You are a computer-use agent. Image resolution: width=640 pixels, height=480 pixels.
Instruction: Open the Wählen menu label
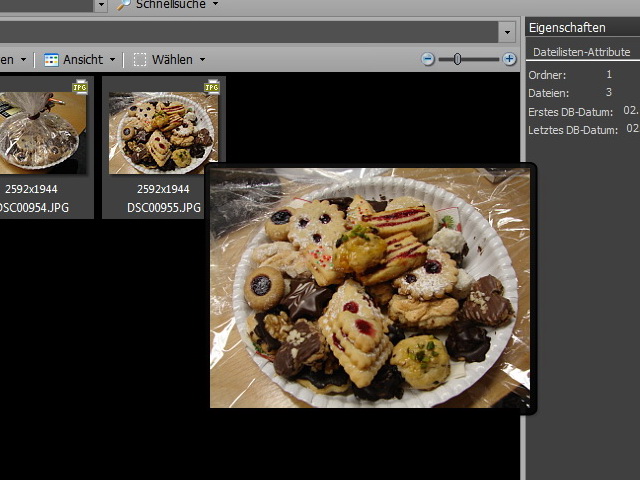[x=172, y=60]
